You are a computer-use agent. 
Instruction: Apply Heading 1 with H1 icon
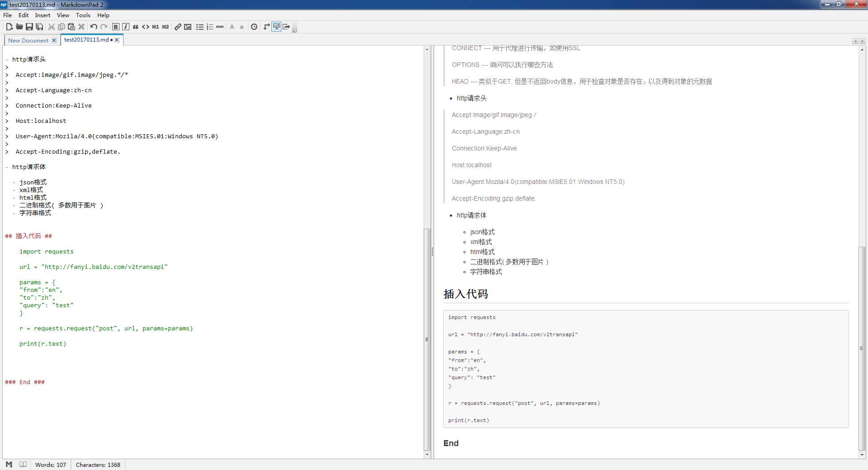click(x=156, y=27)
